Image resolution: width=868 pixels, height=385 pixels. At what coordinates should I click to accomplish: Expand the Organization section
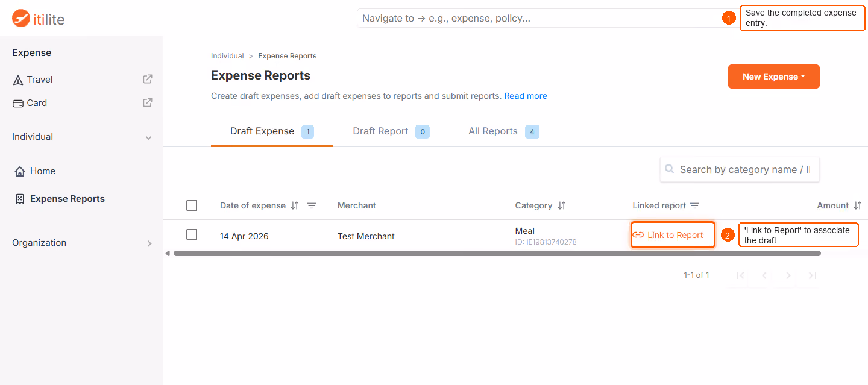[149, 243]
